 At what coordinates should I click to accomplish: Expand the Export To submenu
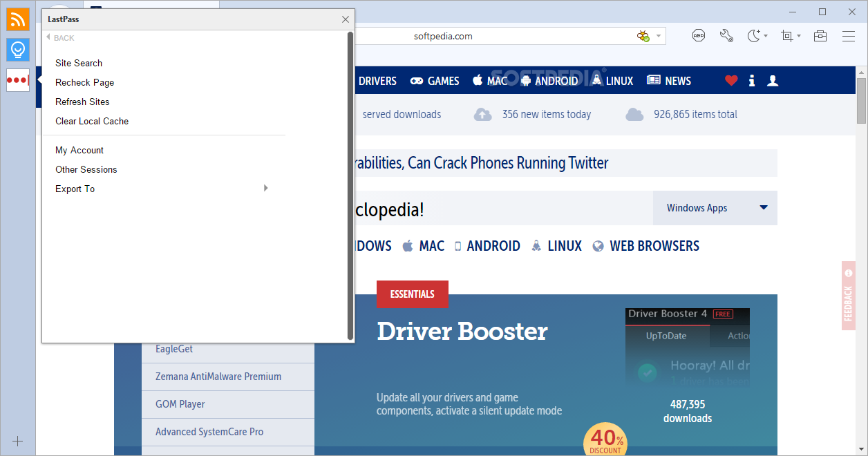click(163, 189)
